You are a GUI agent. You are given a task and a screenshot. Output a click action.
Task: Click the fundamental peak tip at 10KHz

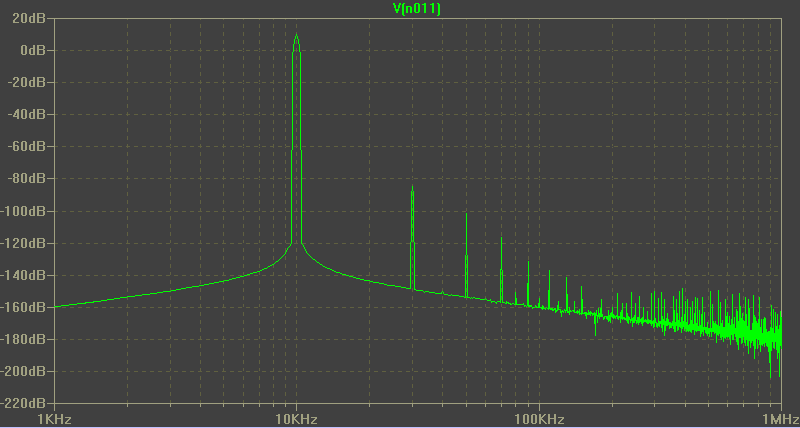(x=296, y=35)
